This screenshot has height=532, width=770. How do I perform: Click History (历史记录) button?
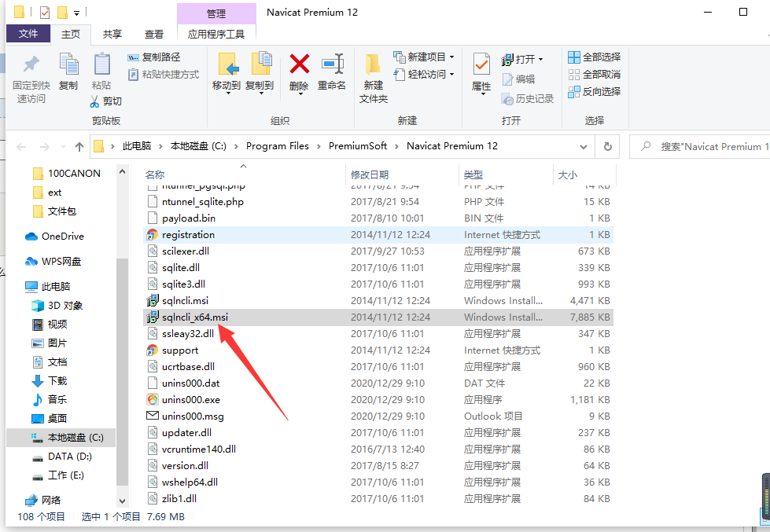pos(528,99)
